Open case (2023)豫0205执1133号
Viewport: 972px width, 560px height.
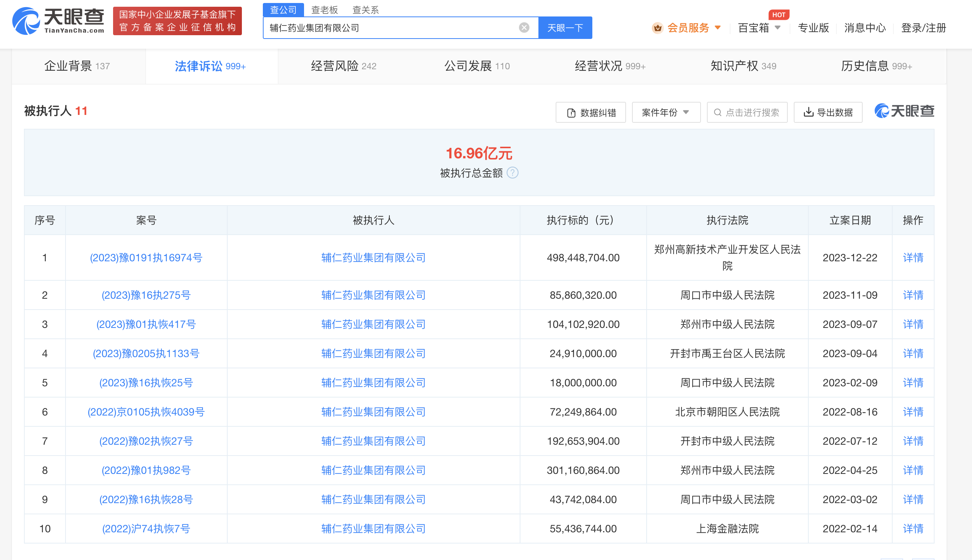[146, 353]
